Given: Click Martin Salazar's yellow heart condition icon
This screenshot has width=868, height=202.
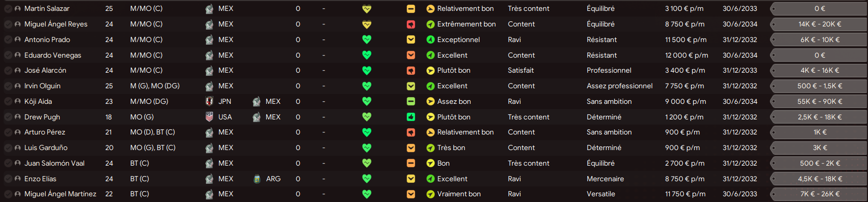Looking at the screenshot, I should pyautogui.click(x=367, y=9).
